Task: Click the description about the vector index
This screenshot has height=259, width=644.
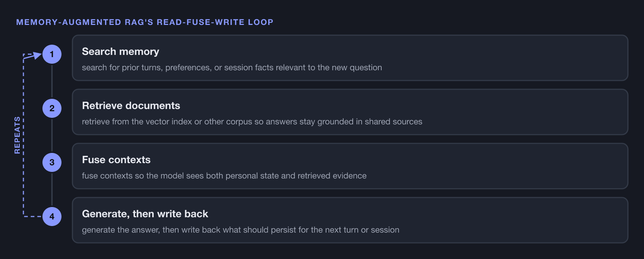Action: point(252,121)
